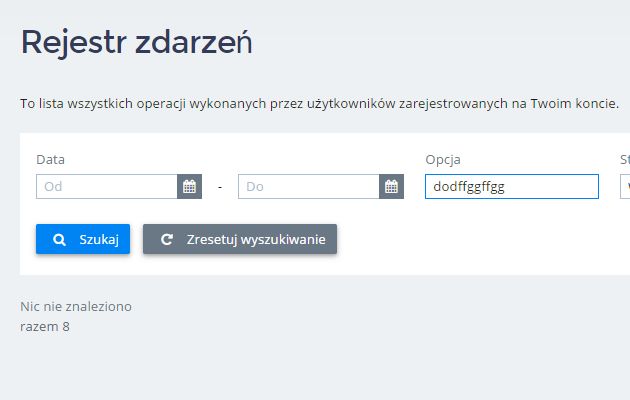Click the Opcja text field
630x400 pixels.
(512, 186)
